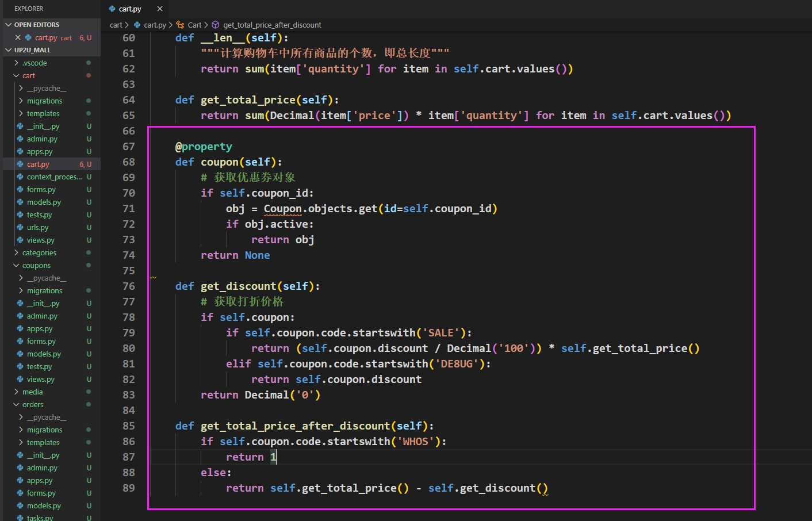Click the class symbol icon in breadcrumb

pos(181,25)
